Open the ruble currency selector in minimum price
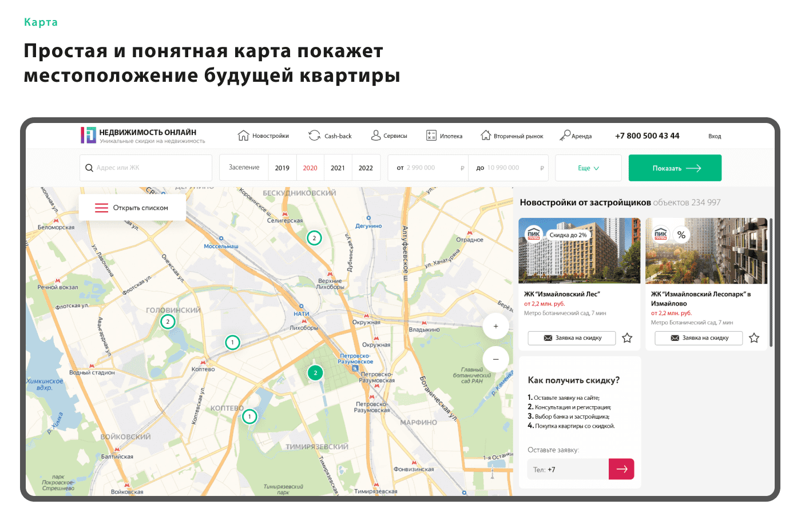This screenshot has height=532, width=801. click(462, 168)
